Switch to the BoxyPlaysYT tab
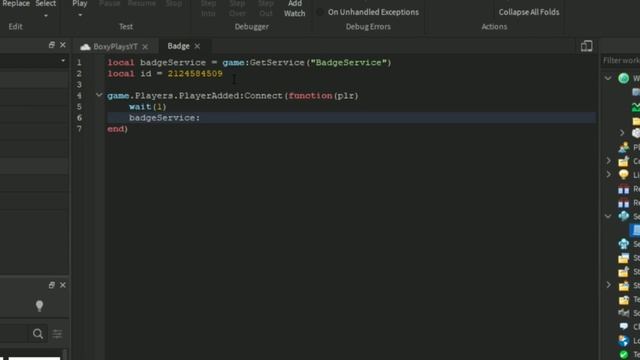640x360 pixels. (x=115, y=47)
